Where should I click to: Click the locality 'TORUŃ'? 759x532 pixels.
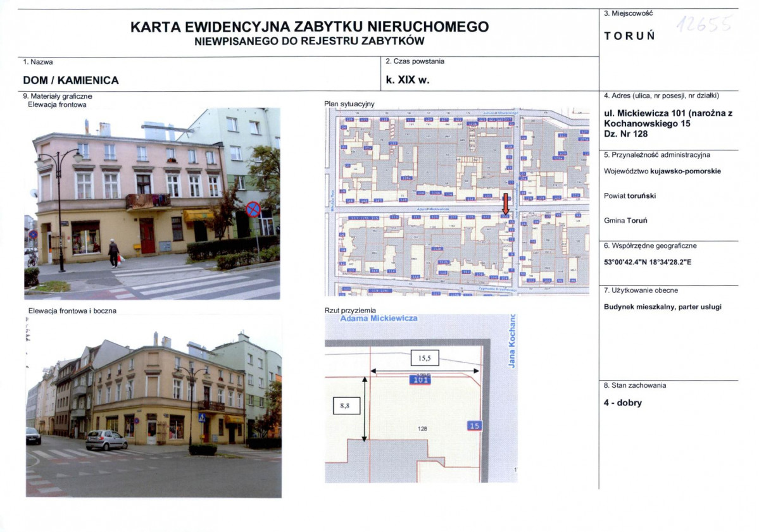click(x=630, y=36)
